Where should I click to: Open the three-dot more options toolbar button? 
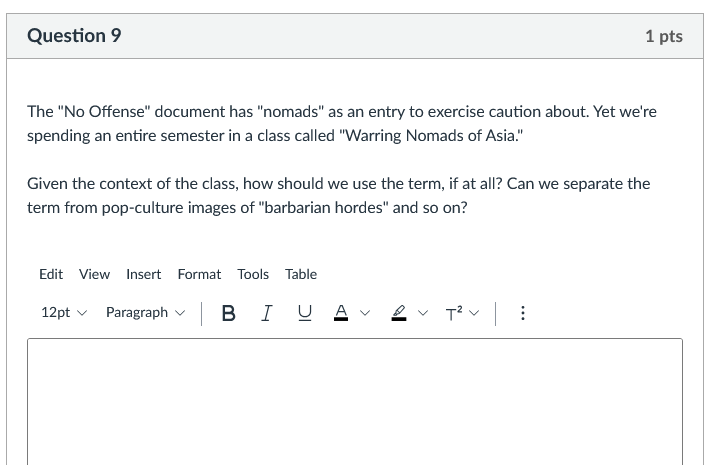[520, 313]
